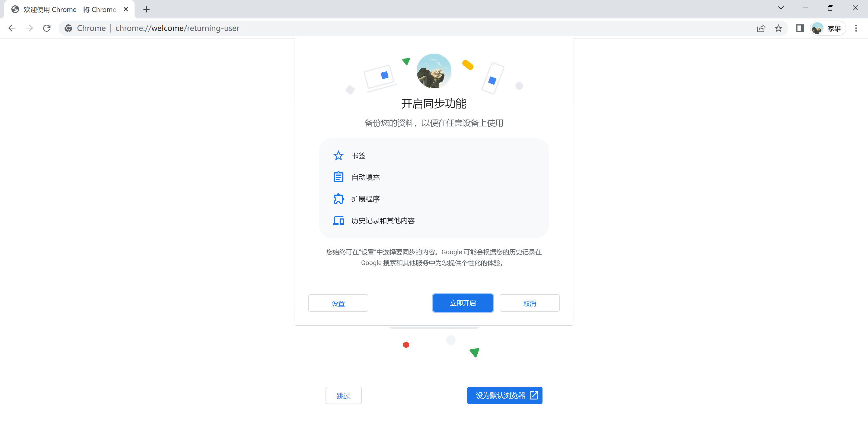The height and width of the screenshot is (448, 868).
Task: Click the share page icon
Action: tap(761, 28)
